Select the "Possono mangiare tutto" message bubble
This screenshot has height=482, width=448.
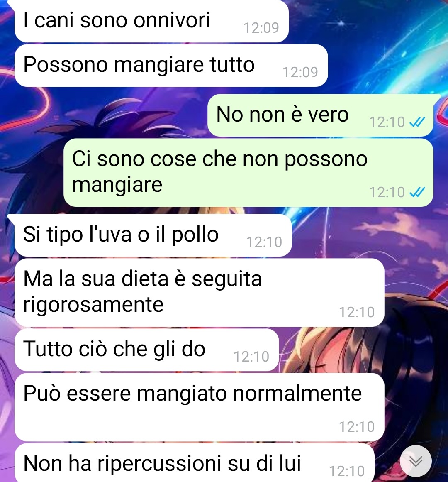pos(171,66)
